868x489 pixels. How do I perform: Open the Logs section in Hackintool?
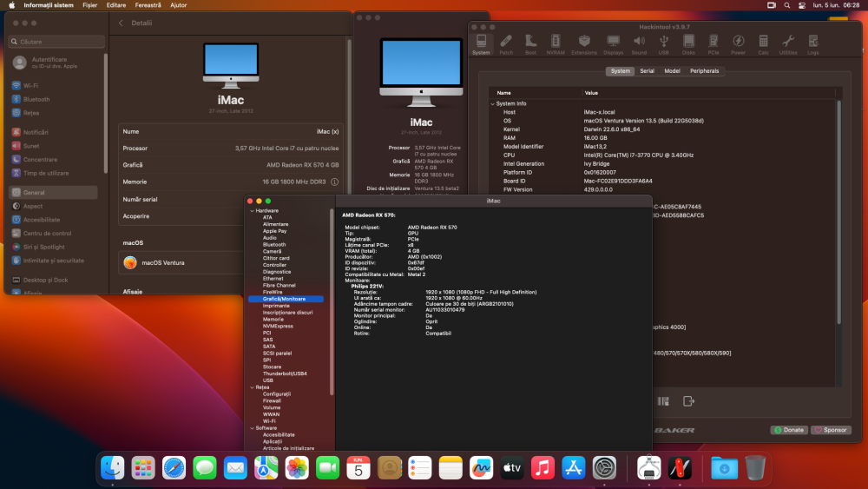coord(812,44)
